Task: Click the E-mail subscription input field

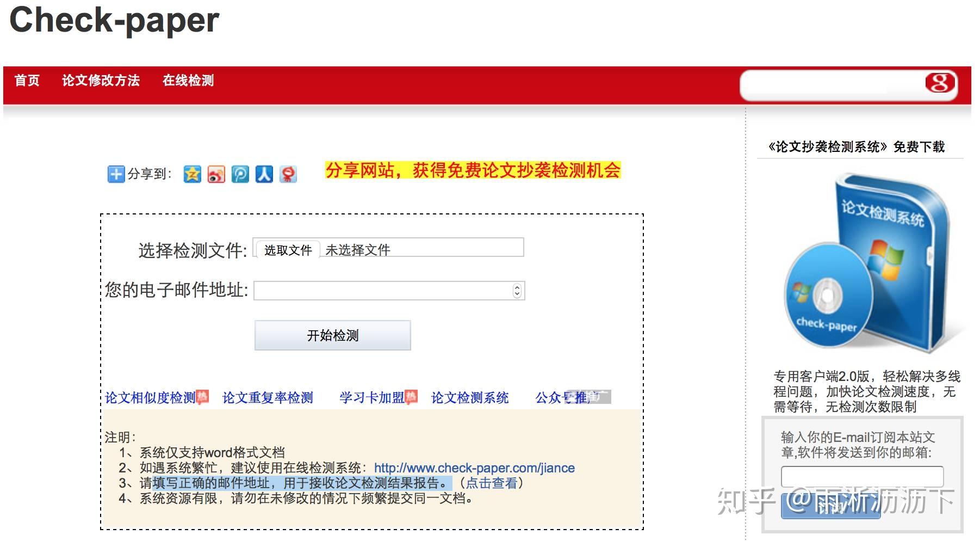Action: 862,476
